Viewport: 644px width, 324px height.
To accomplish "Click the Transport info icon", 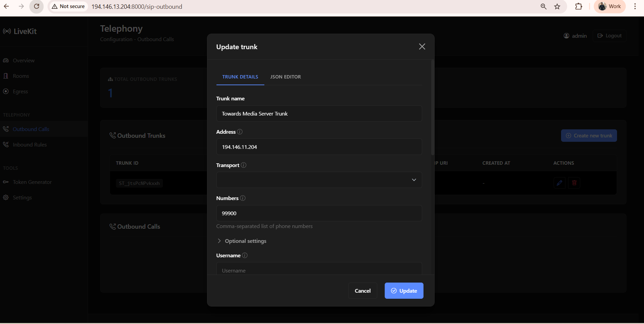I will (x=243, y=165).
